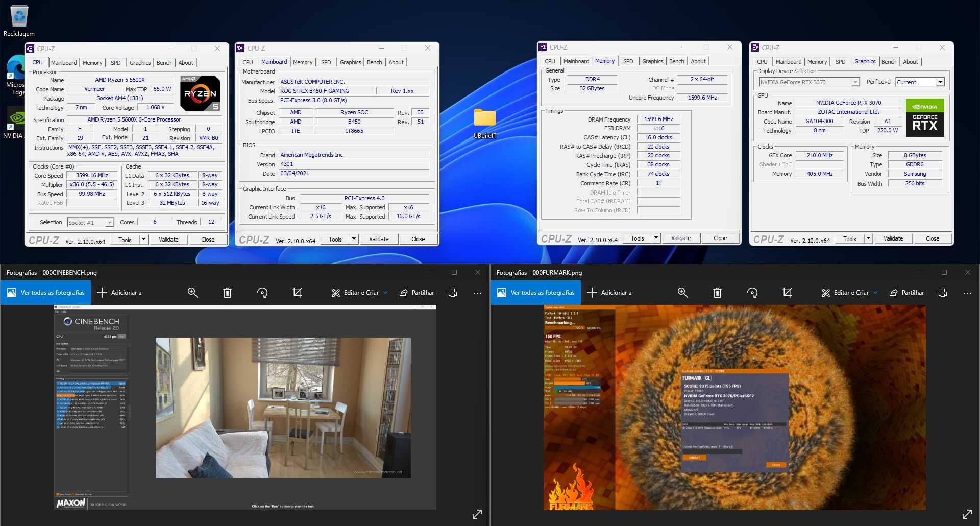Image resolution: width=980 pixels, height=526 pixels.
Task: Open the Microsoft Edge desktop shortcut
Action: [x=16, y=75]
